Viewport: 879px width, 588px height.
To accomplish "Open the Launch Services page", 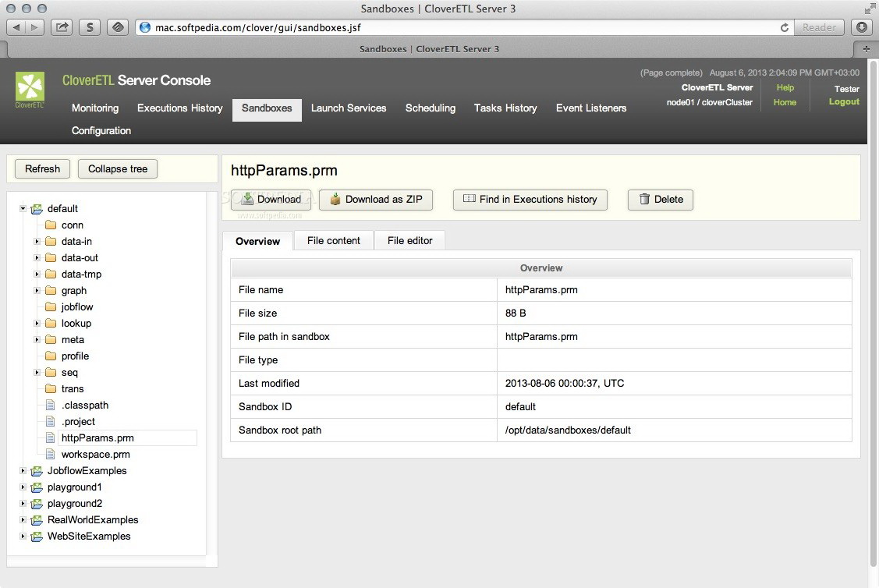I will (349, 108).
